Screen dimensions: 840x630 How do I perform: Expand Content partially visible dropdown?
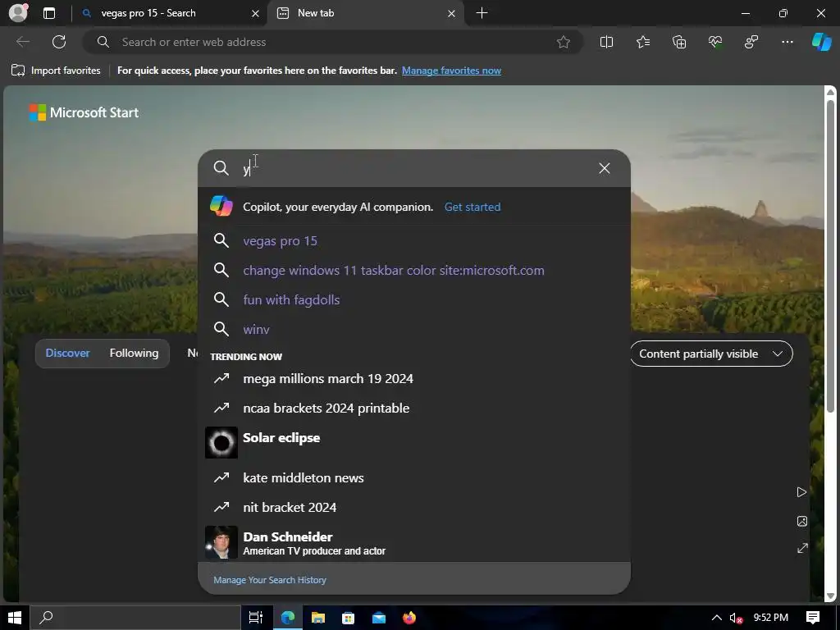point(711,354)
